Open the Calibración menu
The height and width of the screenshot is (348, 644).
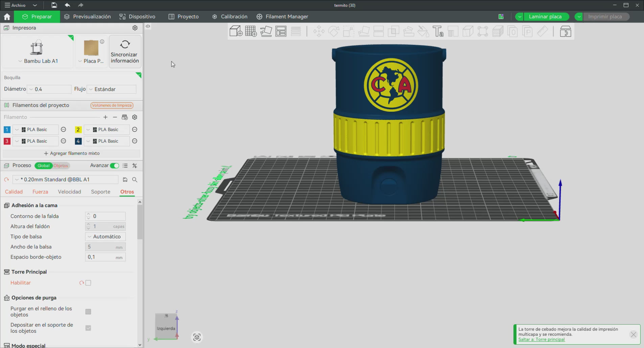tap(230, 17)
